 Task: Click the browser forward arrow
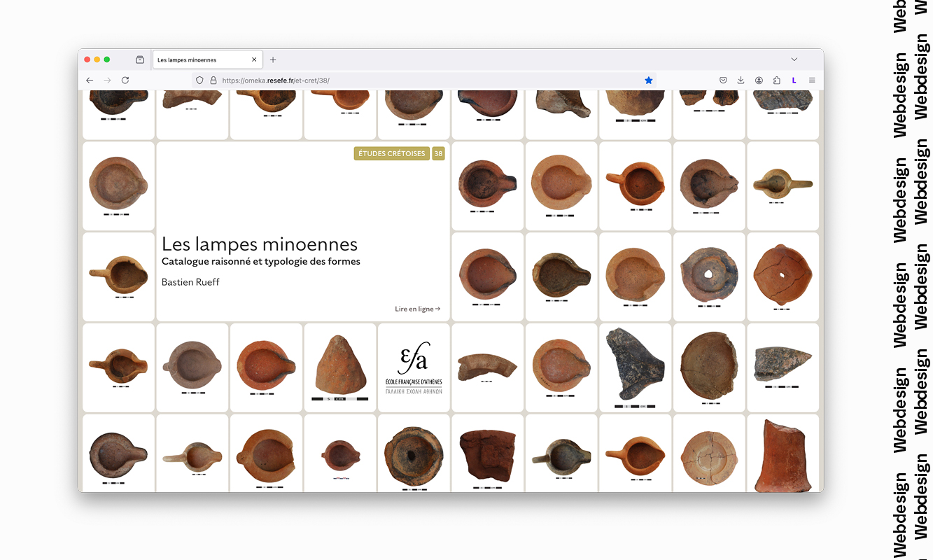[x=107, y=80]
